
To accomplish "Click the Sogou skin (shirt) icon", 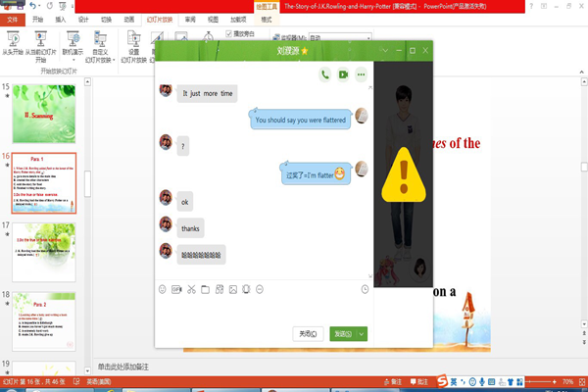I will pyautogui.click(x=511, y=382).
